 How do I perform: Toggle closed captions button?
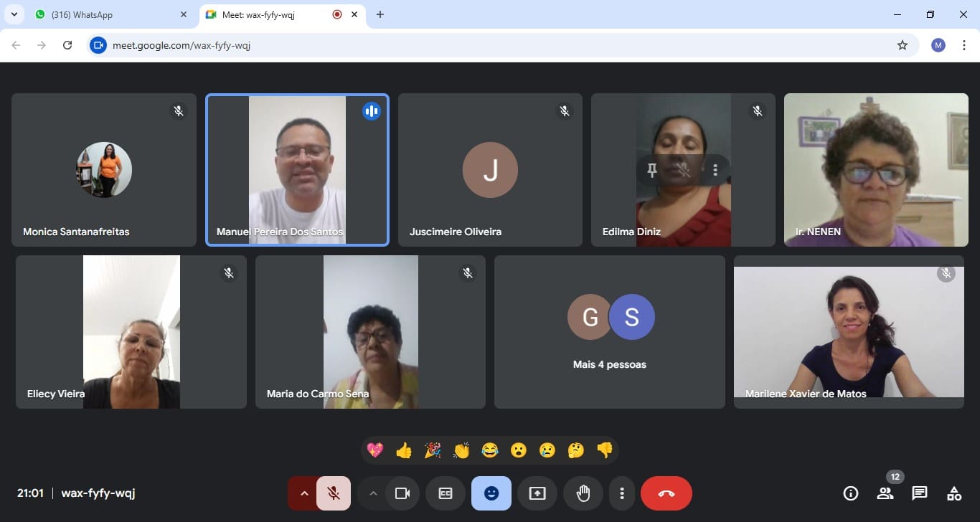[446, 493]
